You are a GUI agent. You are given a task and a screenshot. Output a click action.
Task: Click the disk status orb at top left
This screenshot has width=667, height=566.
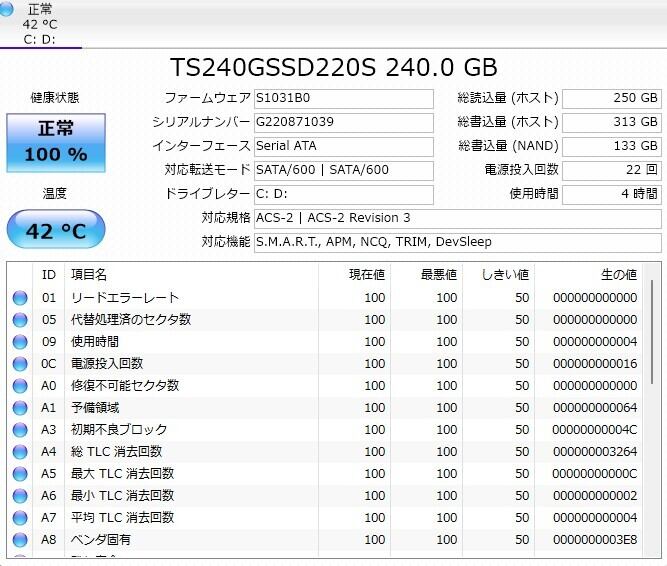click(x=8, y=10)
